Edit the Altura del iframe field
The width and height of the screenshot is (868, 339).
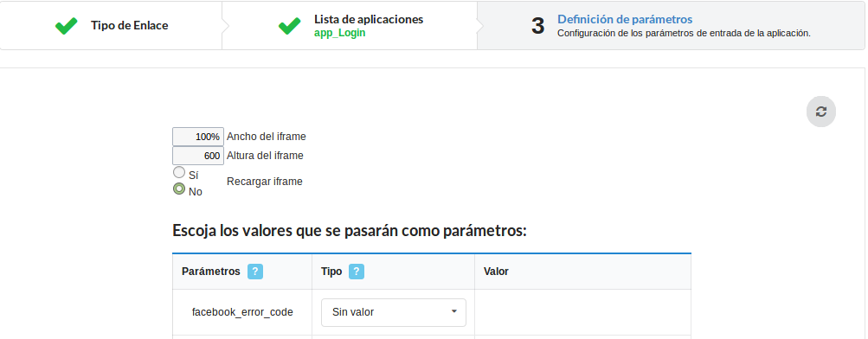tap(198, 156)
